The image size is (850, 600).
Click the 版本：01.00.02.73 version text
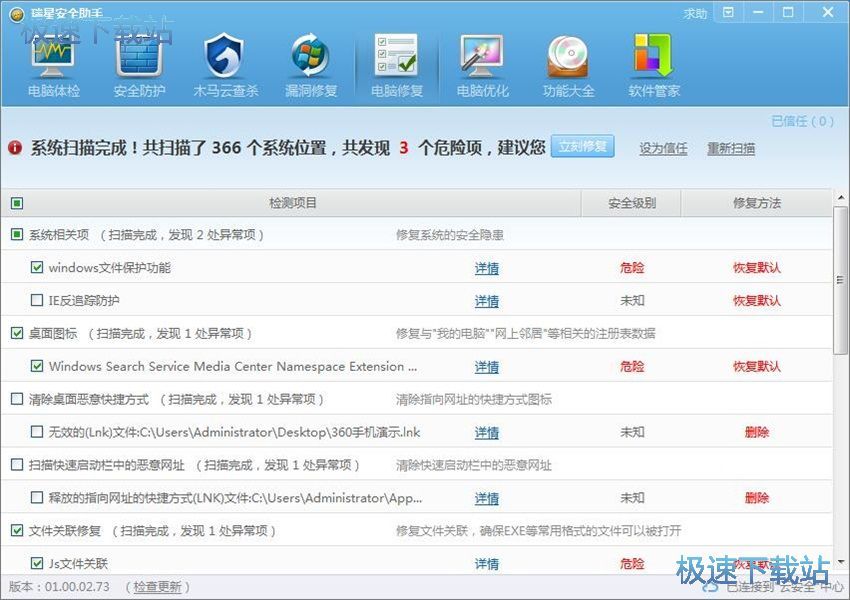pos(59,587)
